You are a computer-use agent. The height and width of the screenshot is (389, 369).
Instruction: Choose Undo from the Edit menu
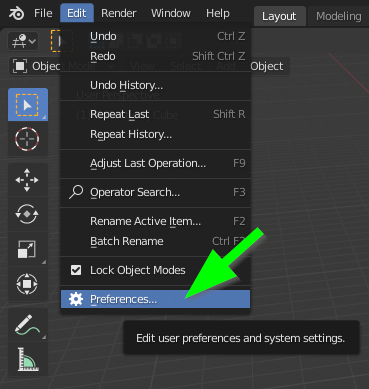pos(155,36)
